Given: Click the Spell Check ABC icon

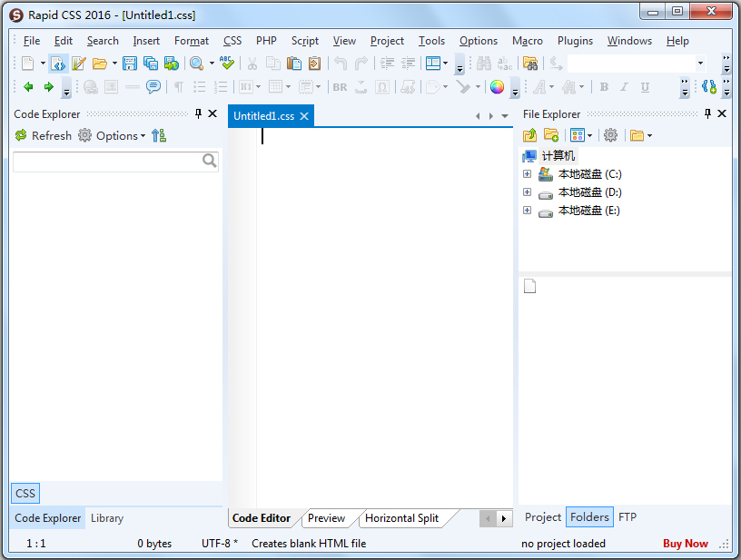Looking at the screenshot, I should (227, 63).
